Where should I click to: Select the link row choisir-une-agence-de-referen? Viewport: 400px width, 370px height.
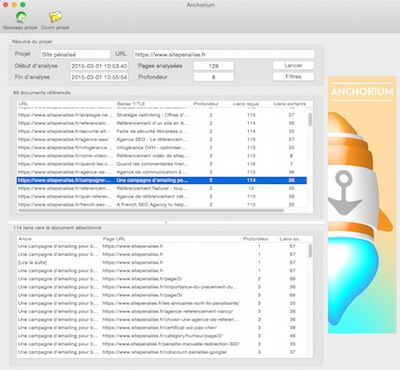coord(162,320)
